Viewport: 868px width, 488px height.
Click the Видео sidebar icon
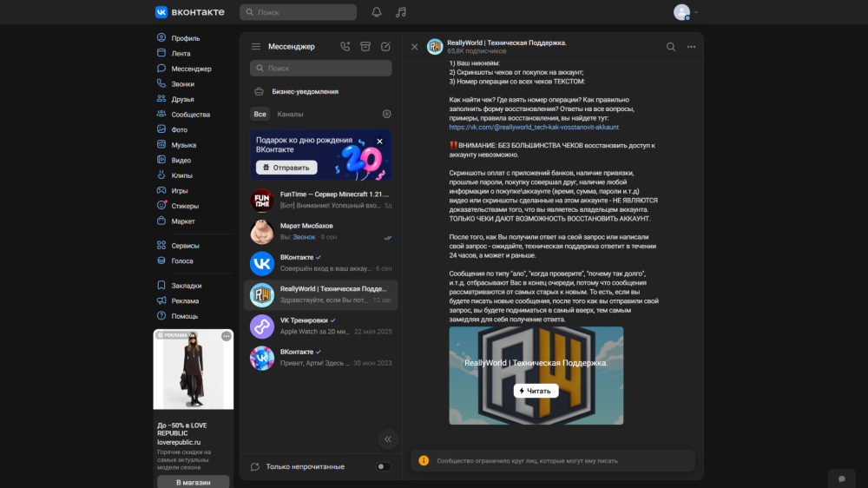pos(161,160)
